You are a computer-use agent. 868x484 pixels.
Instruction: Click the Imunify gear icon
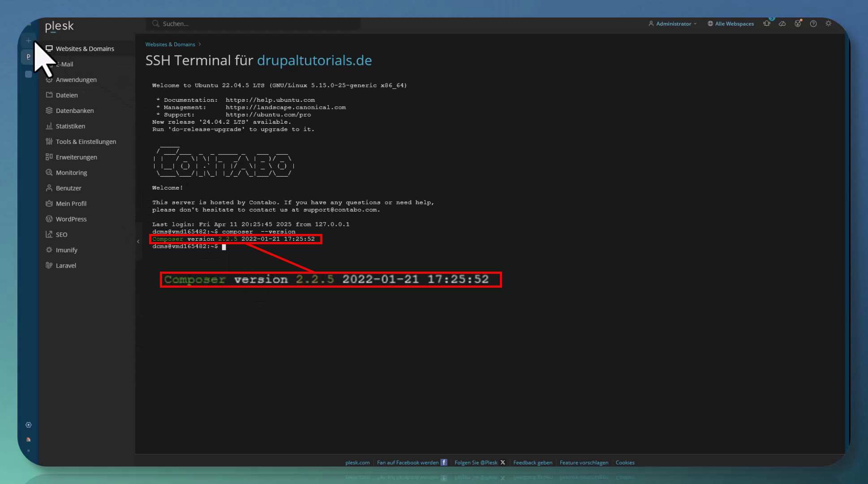pyautogui.click(x=49, y=250)
